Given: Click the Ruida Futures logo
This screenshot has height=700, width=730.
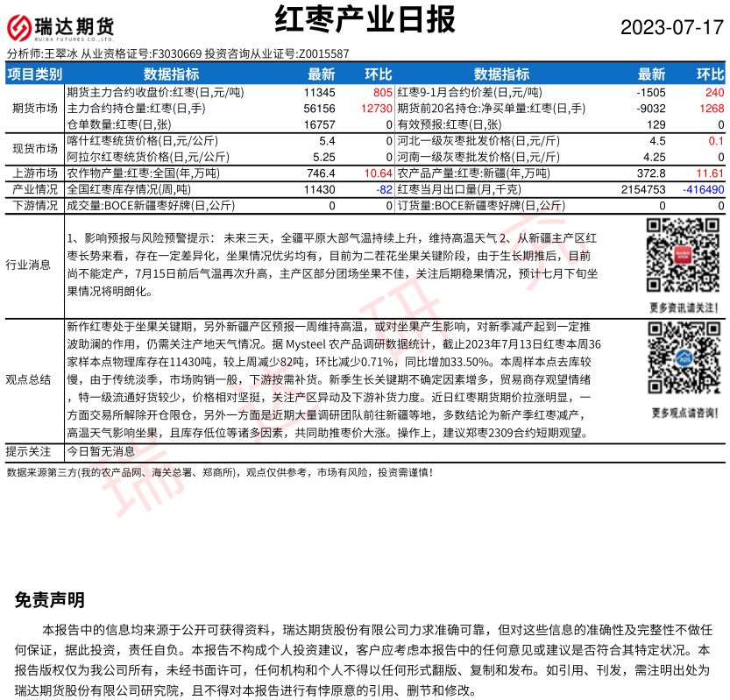Looking at the screenshot, I should 61,27.
